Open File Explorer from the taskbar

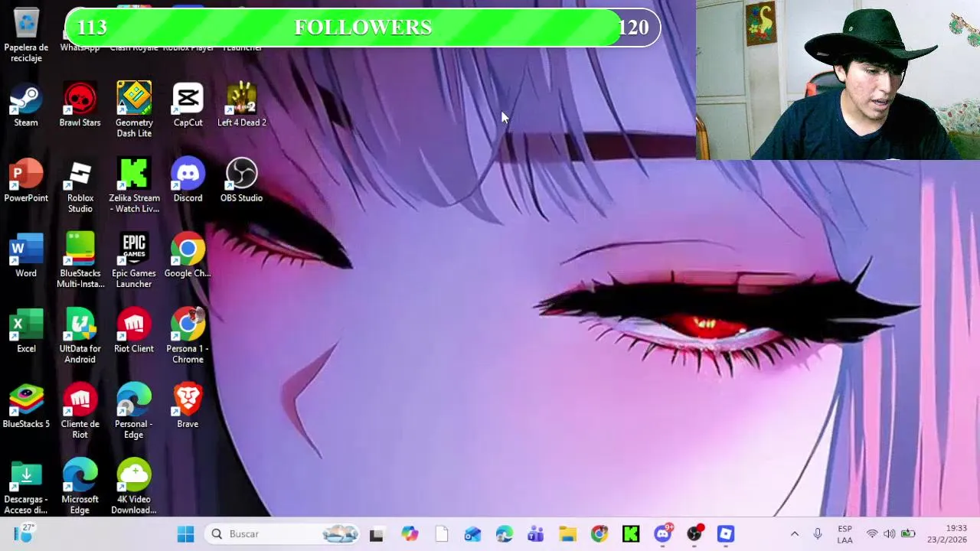[567, 534]
